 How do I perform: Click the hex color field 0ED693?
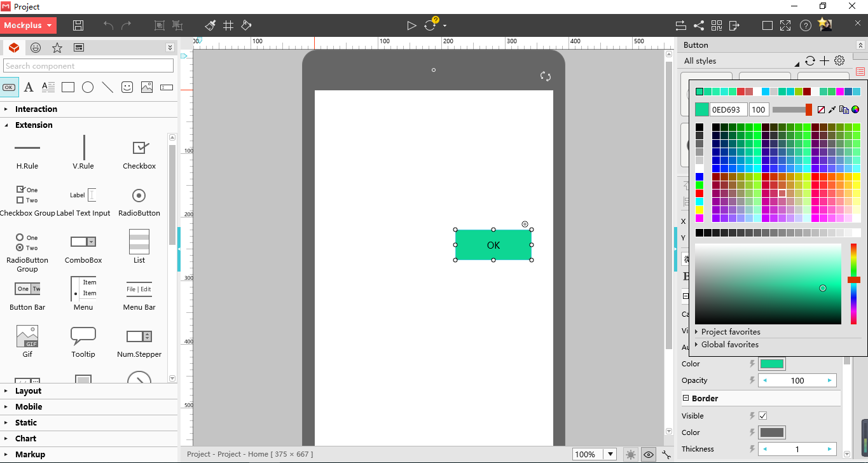click(x=729, y=109)
